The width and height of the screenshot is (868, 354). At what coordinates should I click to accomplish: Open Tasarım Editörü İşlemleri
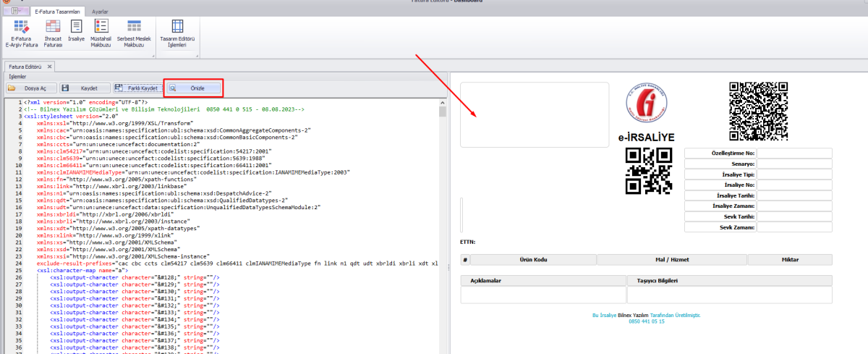(x=177, y=33)
